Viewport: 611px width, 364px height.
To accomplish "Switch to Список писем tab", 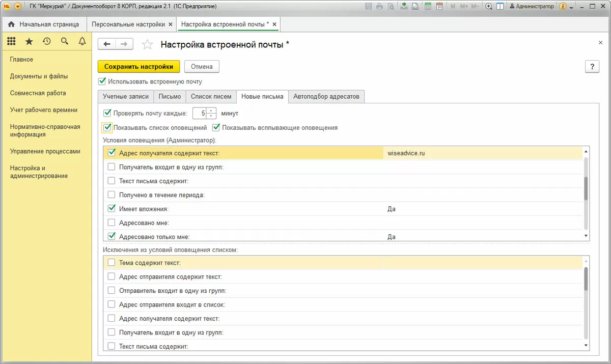I will tap(211, 97).
